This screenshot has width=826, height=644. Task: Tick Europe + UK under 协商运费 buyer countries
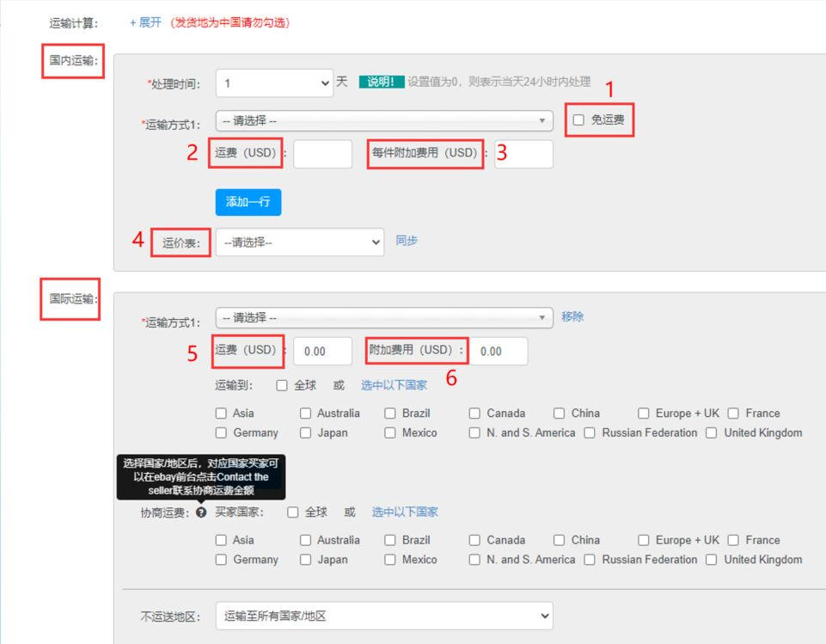pyautogui.click(x=643, y=540)
